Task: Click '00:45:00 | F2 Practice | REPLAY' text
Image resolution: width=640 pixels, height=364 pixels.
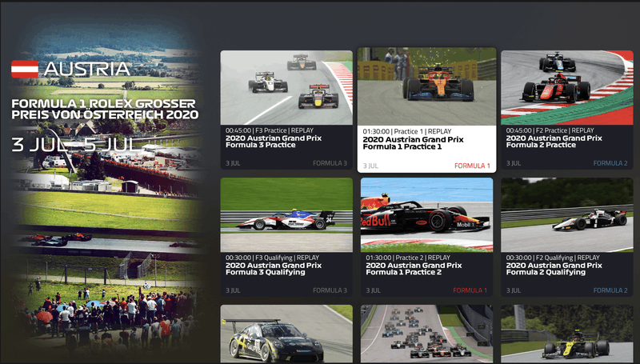Action: [550, 130]
